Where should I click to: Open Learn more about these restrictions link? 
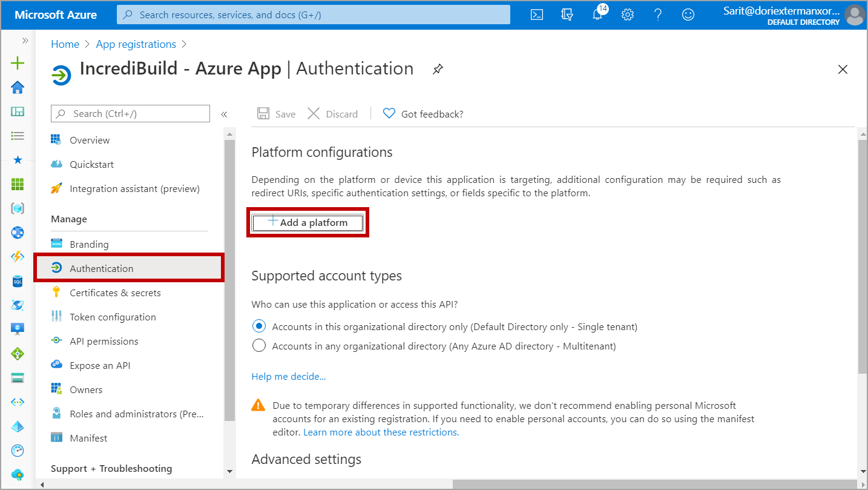point(381,432)
